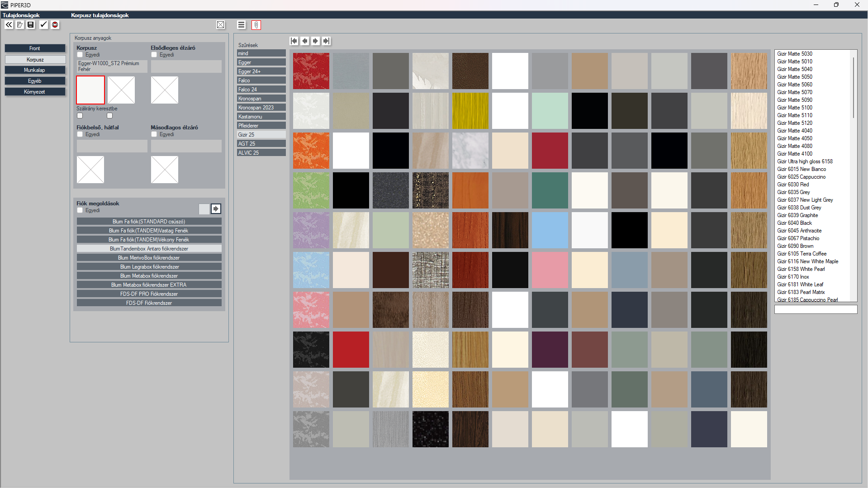
Task: Open the Környezet section
Action: click(35, 92)
